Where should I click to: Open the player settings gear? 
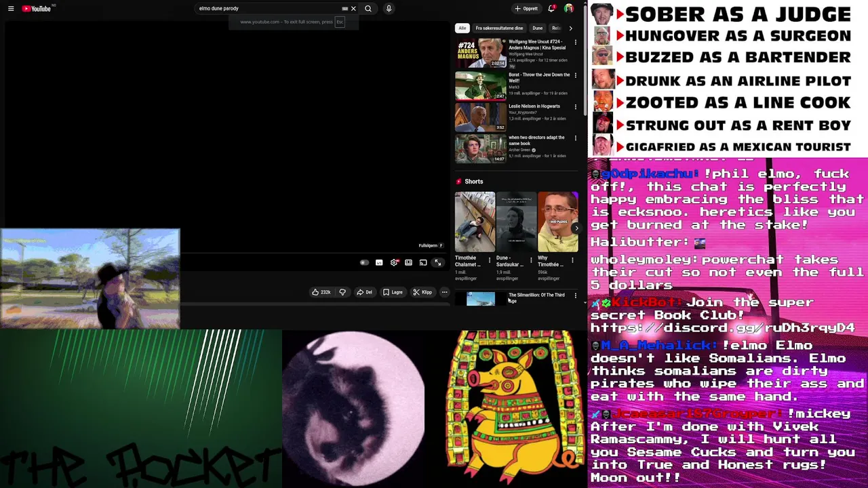click(394, 262)
